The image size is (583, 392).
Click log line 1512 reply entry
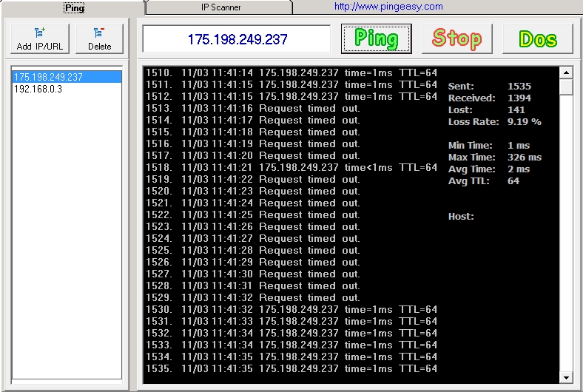(x=291, y=96)
